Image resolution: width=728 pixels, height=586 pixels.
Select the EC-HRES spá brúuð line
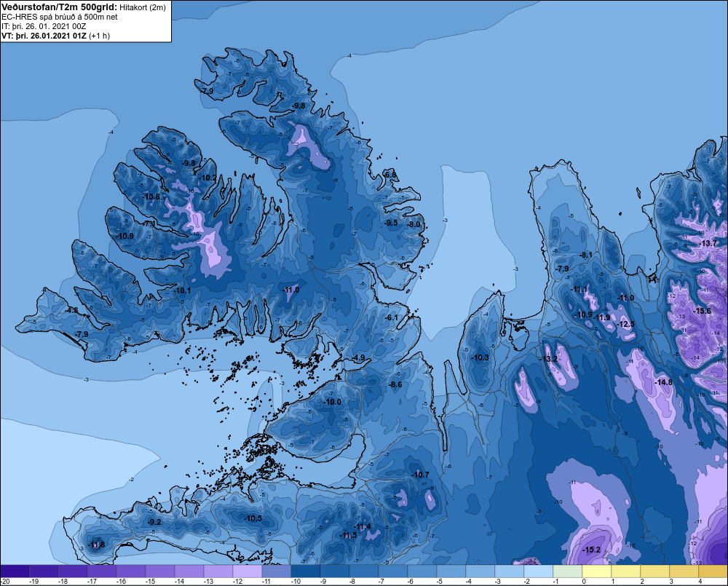click(60, 17)
